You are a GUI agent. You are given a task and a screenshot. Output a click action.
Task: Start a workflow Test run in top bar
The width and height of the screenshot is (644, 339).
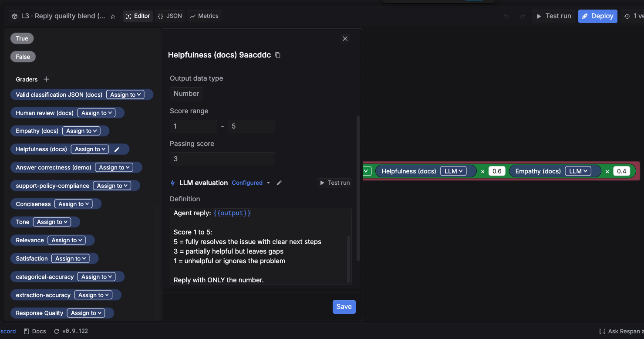tap(553, 16)
